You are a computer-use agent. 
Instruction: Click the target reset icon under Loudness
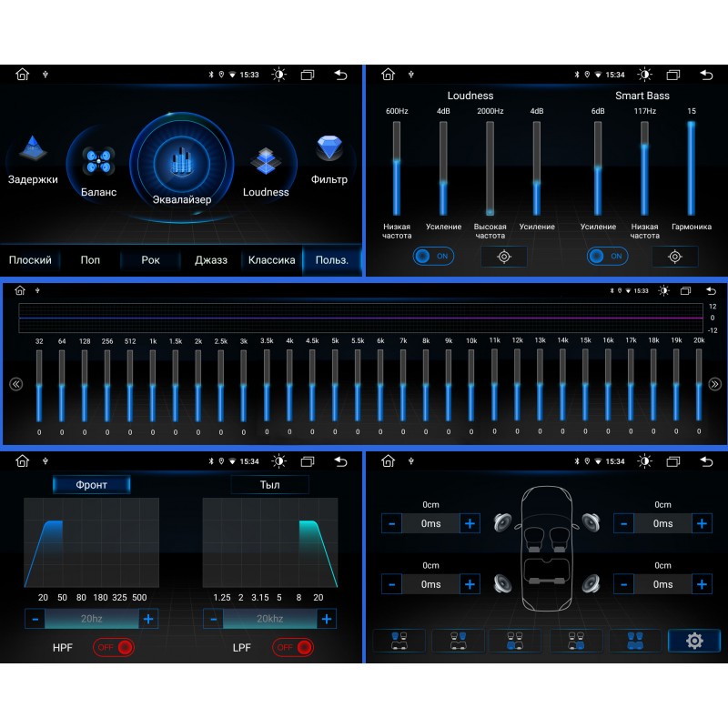tap(504, 257)
